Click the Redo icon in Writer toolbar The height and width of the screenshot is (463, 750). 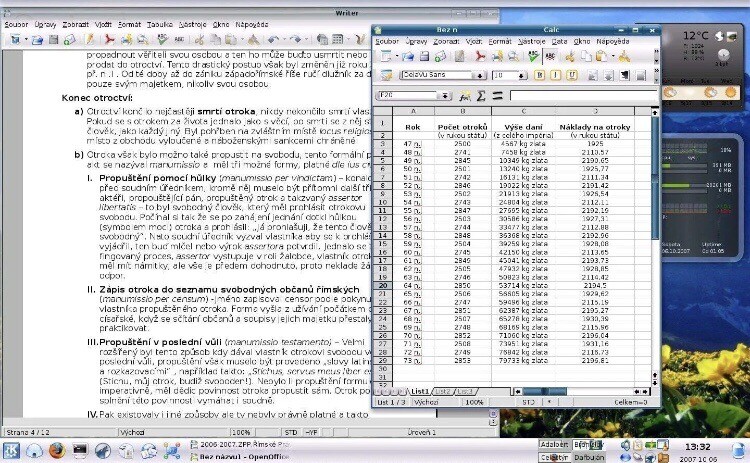pyautogui.click(x=295, y=40)
